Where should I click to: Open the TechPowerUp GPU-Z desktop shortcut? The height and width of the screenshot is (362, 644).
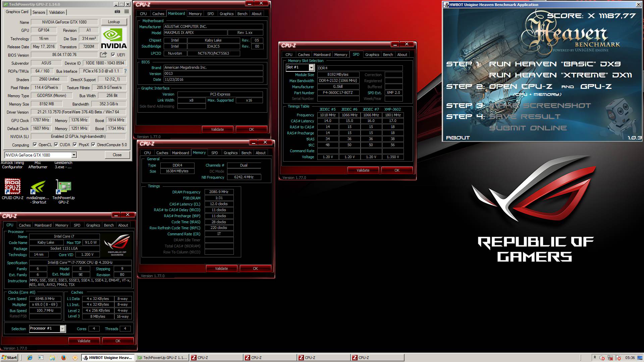point(63,192)
